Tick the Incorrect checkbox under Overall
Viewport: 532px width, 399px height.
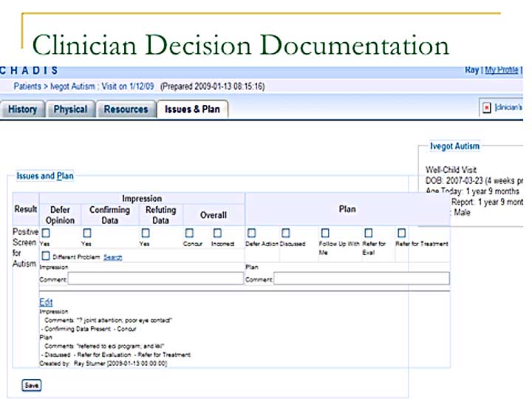(x=217, y=233)
